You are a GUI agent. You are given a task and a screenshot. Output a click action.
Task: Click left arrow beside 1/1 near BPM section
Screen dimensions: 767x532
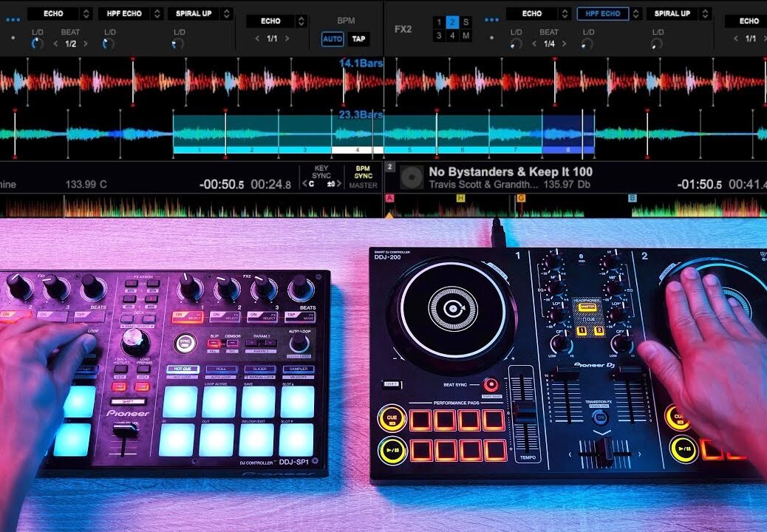[257, 38]
